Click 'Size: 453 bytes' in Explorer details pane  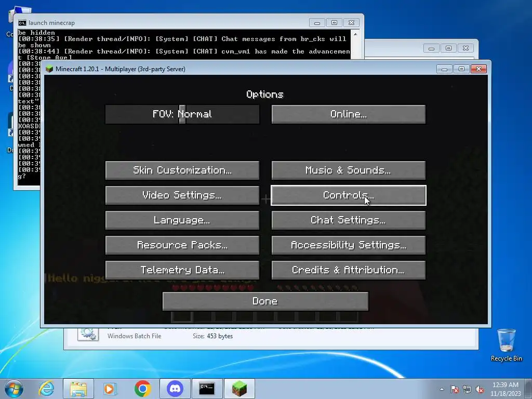(x=212, y=336)
